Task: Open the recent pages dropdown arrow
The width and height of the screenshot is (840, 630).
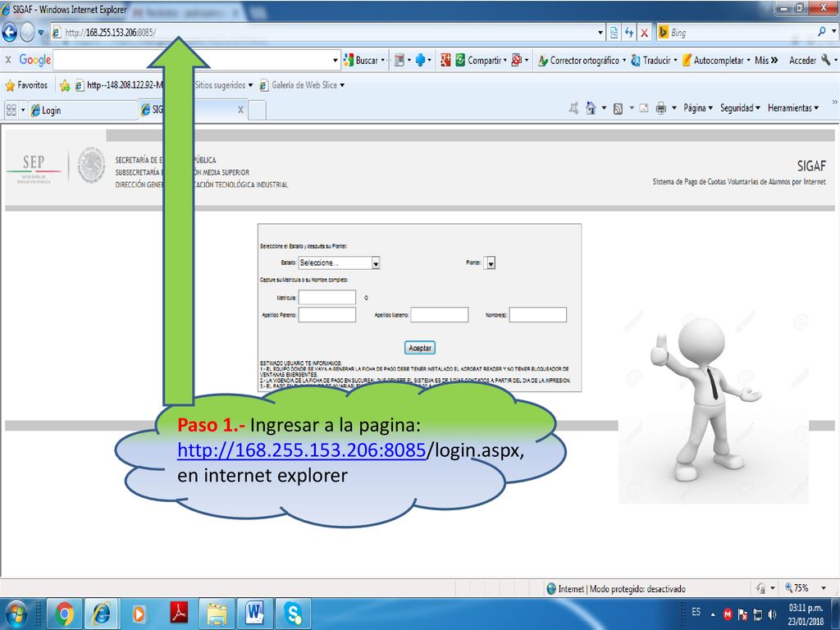Action: point(41,33)
